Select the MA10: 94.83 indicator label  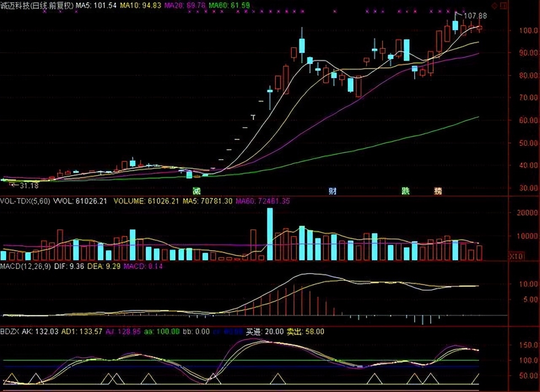point(140,5)
